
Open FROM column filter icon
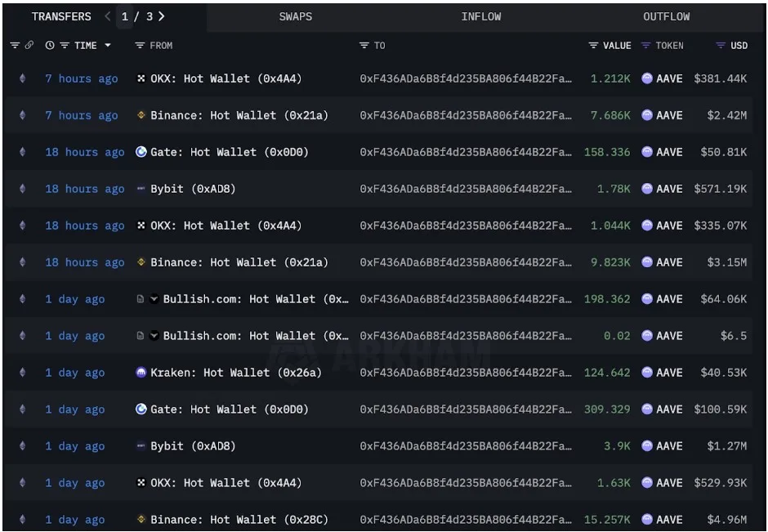(x=140, y=45)
